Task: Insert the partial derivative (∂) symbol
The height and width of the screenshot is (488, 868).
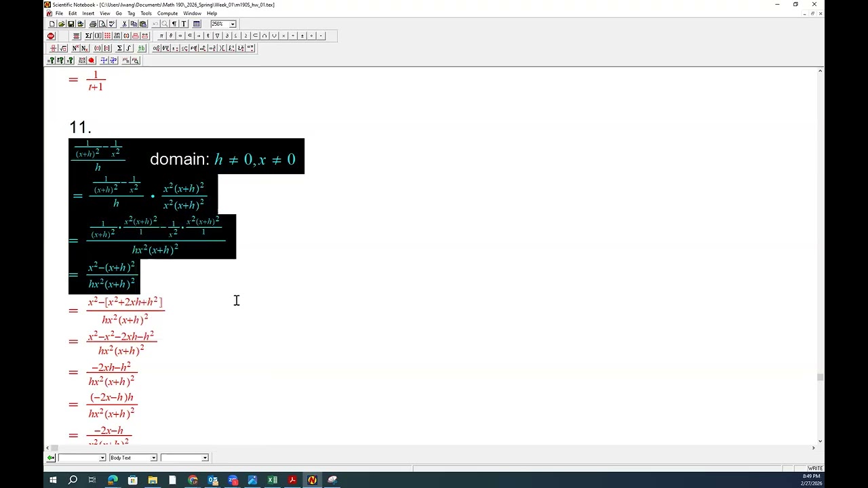Action: (227, 36)
